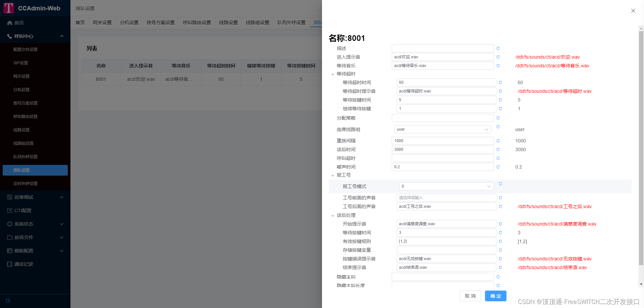This screenshot has width=644, height=308.
Task: Open 配置文件设置 in sidebar
Action: [35, 50]
